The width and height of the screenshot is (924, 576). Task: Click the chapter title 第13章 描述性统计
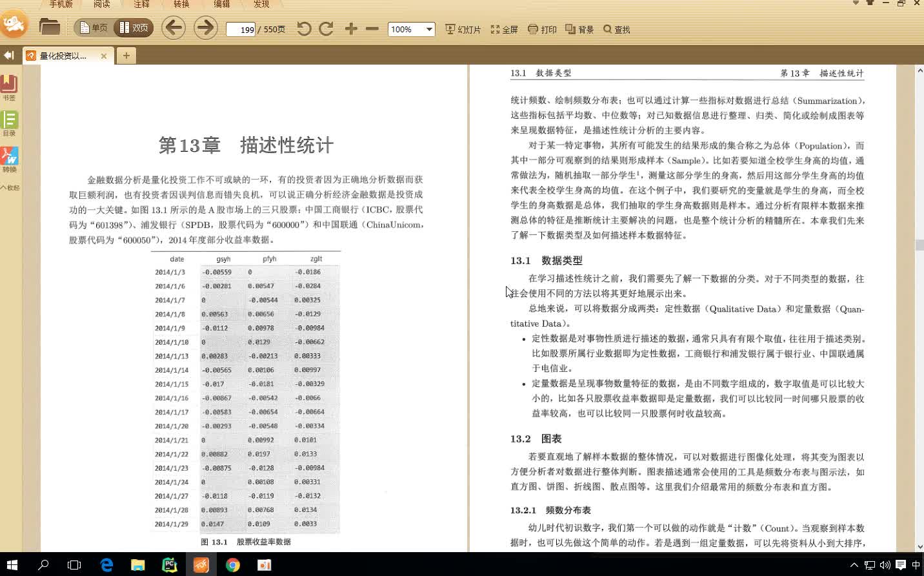tap(246, 145)
